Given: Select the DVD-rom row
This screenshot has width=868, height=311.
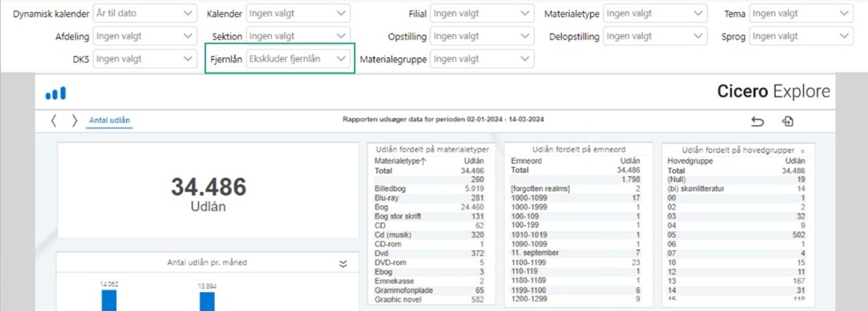Looking at the screenshot, I should 429,262.
